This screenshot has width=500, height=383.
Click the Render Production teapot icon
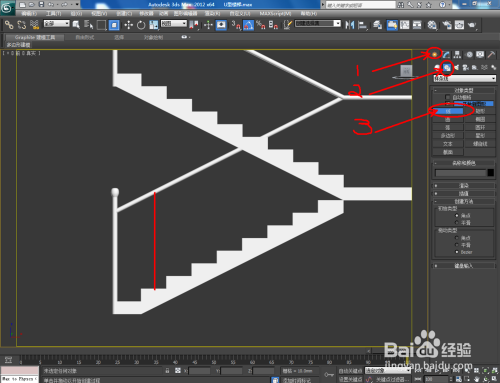click(472, 25)
